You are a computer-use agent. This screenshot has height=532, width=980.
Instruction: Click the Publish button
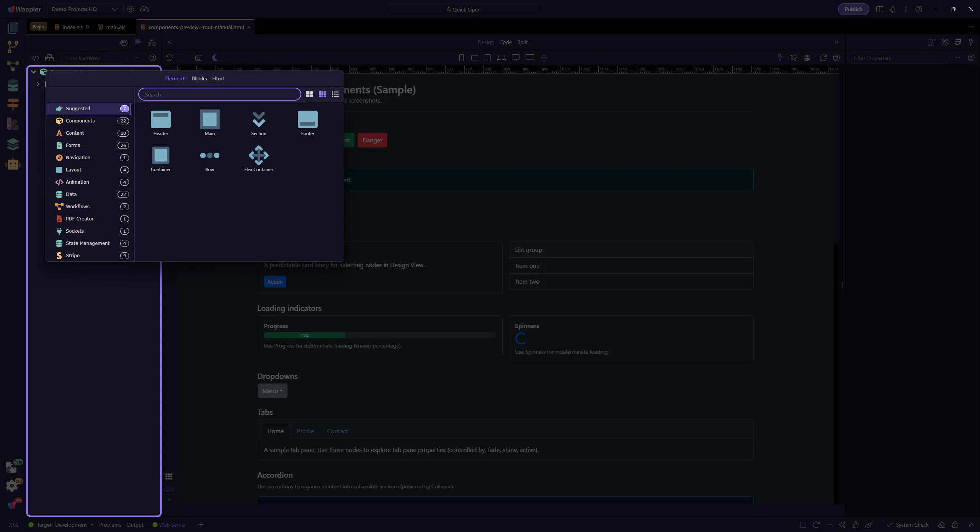(853, 9)
